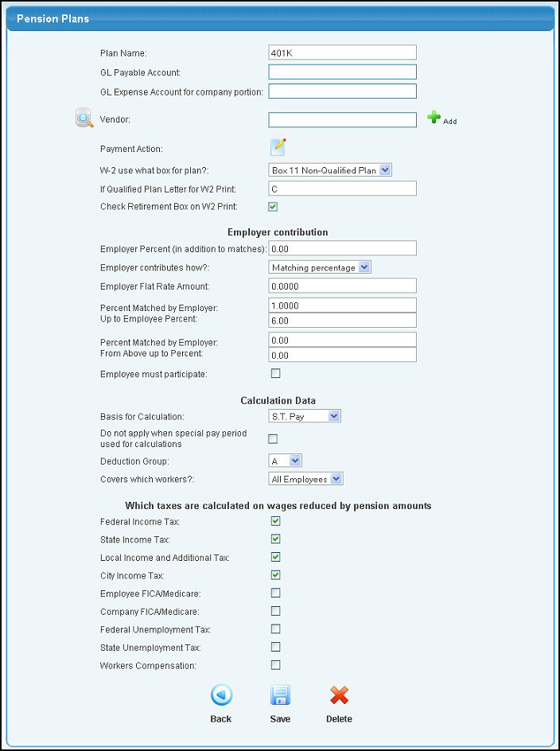The image size is (560, 751).
Task: Click the blue Back arrow icon
Action: pos(221,695)
